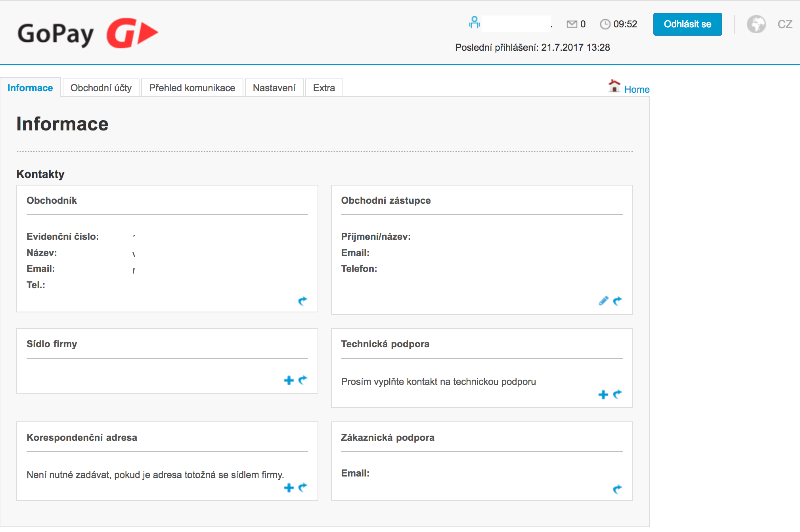Edit Obchodní zástupce with pencil icon
Image resolution: width=800 pixels, height=532 pixels.
coord(603,301)
